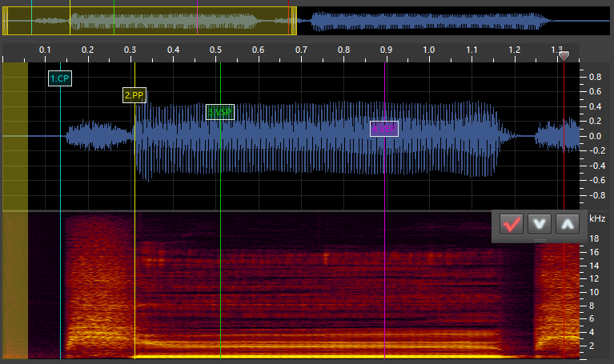Click the magenta marker line in the overview

pos(198,21)
